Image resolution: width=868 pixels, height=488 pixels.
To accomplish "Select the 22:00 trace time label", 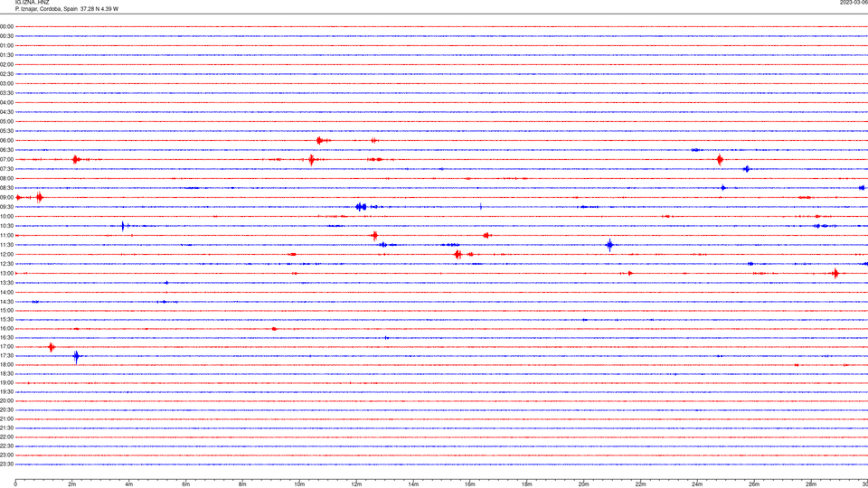I will [6, 437].
